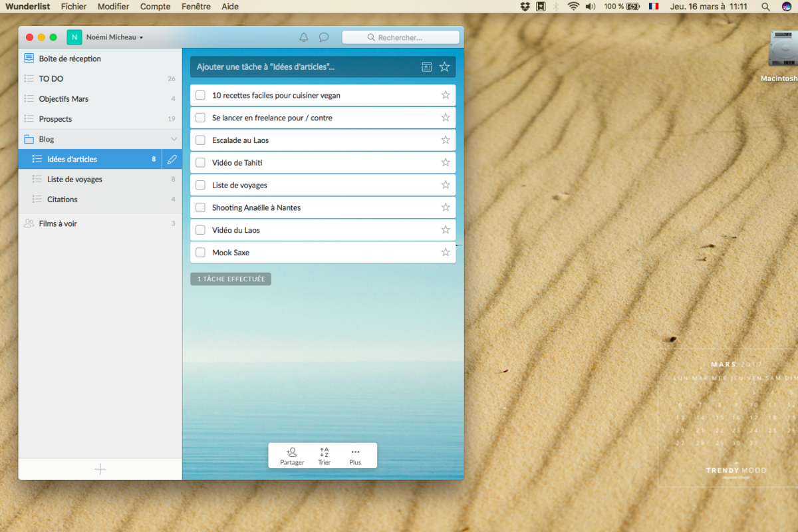Tick the Mook Saxe checkbox
The height and width of the screenshot is (532, 798).
(x=200, y=253)
